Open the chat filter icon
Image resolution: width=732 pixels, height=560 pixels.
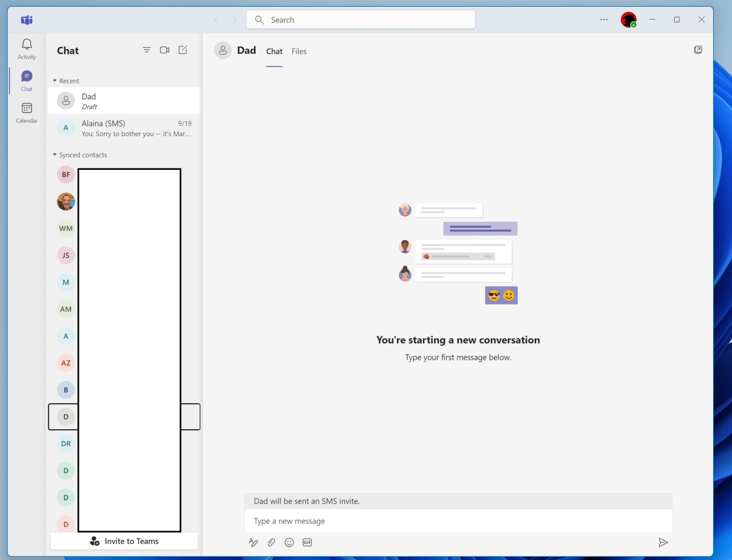147,50
